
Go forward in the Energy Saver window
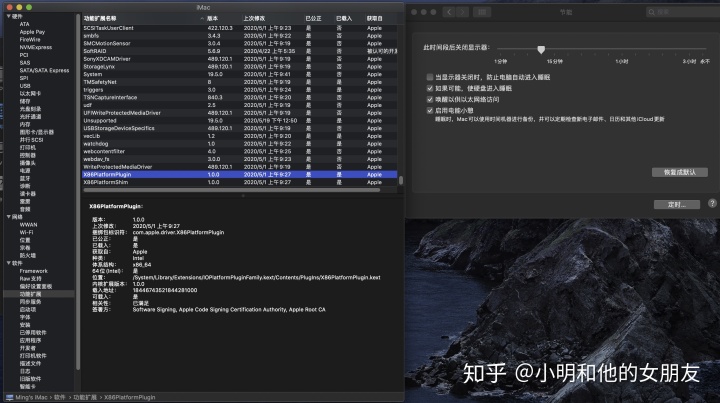pyautogui.click(x=462, y=12)
